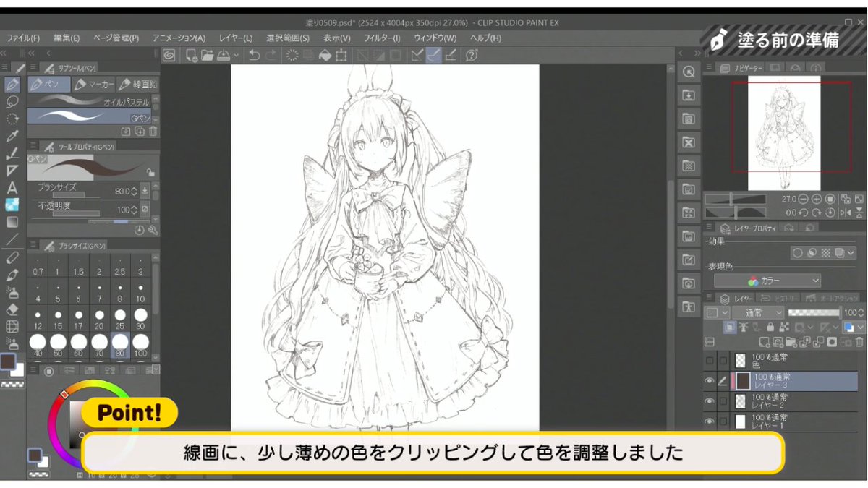Click brush size value field 80.0
This screenshot has height=488, width=868.
coord(123,191)
